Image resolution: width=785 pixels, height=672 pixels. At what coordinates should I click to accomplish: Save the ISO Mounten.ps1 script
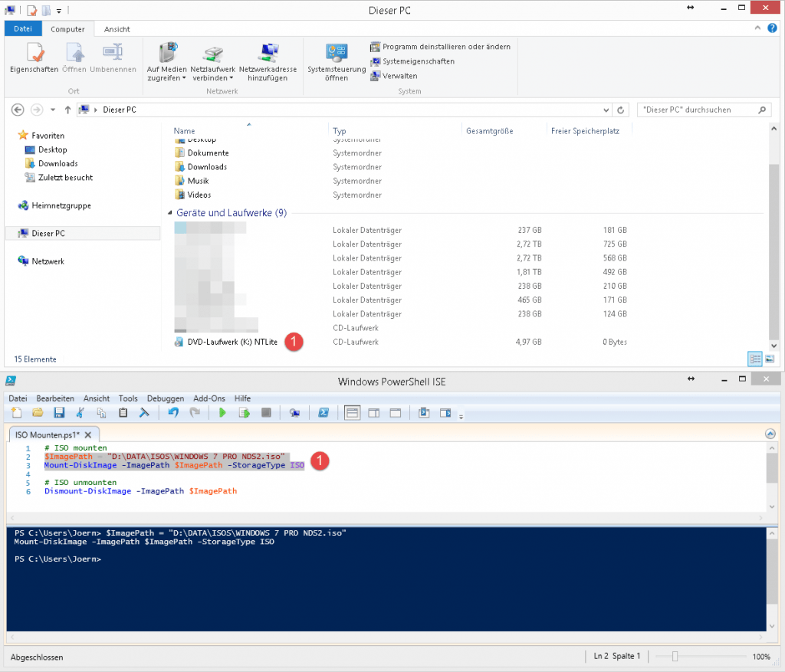coord(58,412)
